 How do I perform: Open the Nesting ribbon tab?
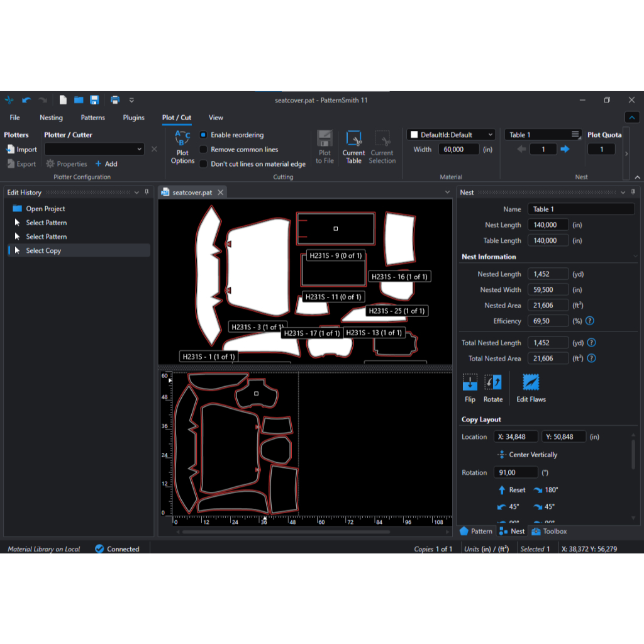51,118
